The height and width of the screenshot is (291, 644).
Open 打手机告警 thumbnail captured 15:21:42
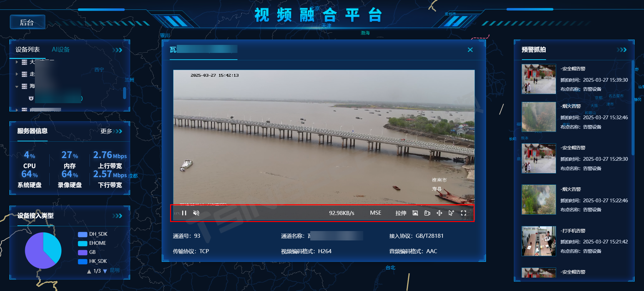539,241
